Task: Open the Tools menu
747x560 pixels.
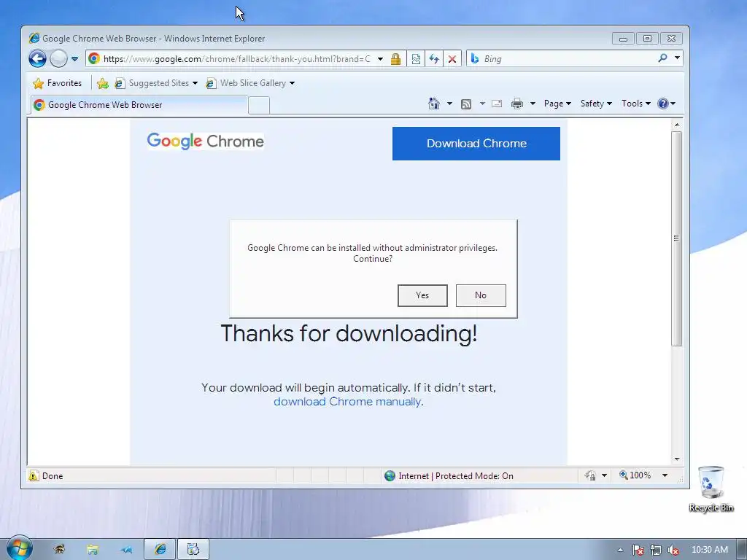Action: click(x=635, y=104)
